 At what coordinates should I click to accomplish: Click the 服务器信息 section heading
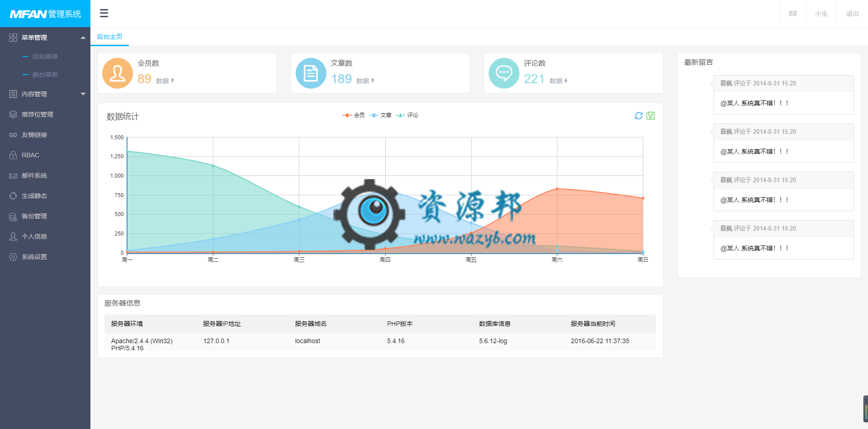point(123,303)
